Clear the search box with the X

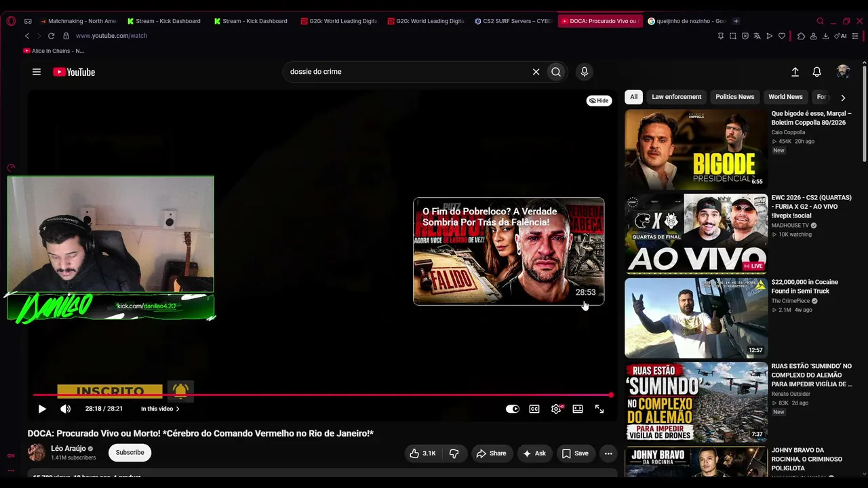click(x=536, y=72)
